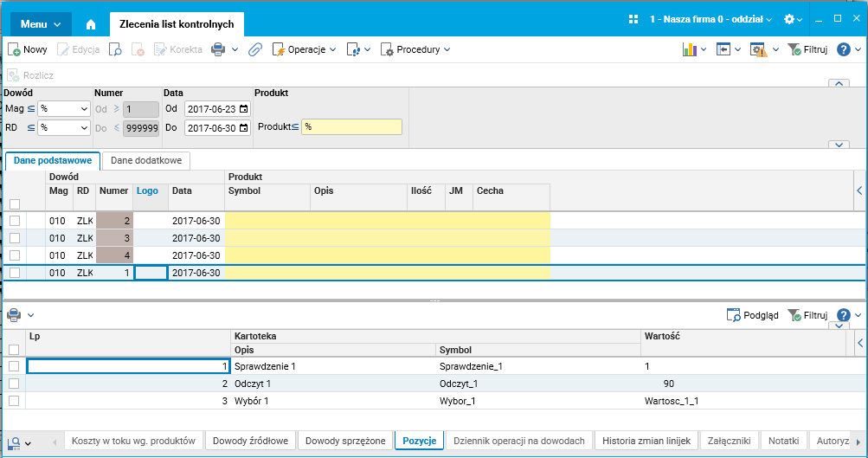The image size is (868, 458).
Task: Click the Filtruj button in the top toolbar
Action: coord(807,50)
